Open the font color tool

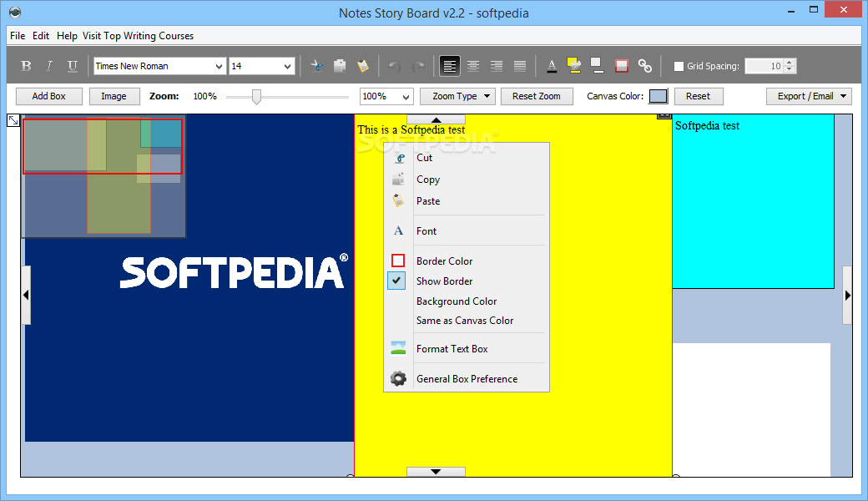click(x=552, y=66)
